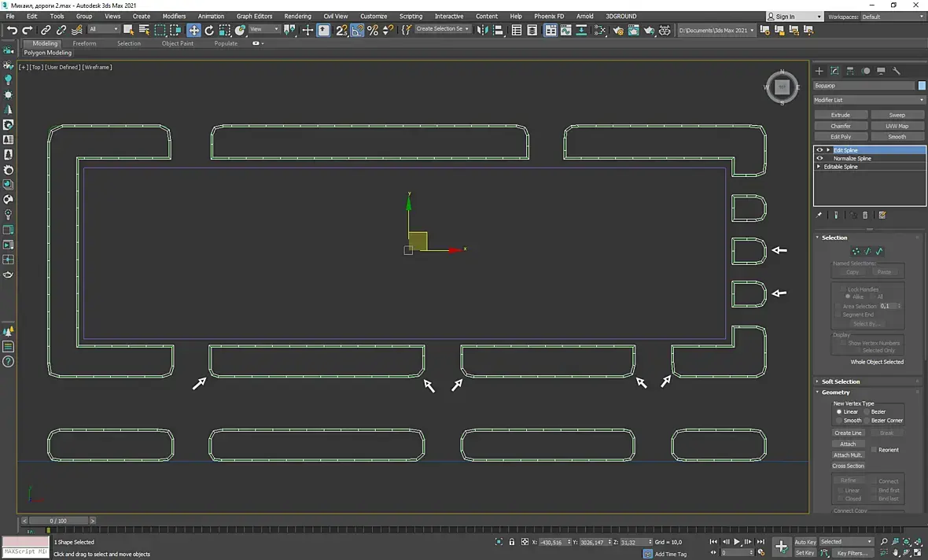The image size is (928, 560).
Task: Activate the Angle Snap toggle icon
Action: coord(357,30)
